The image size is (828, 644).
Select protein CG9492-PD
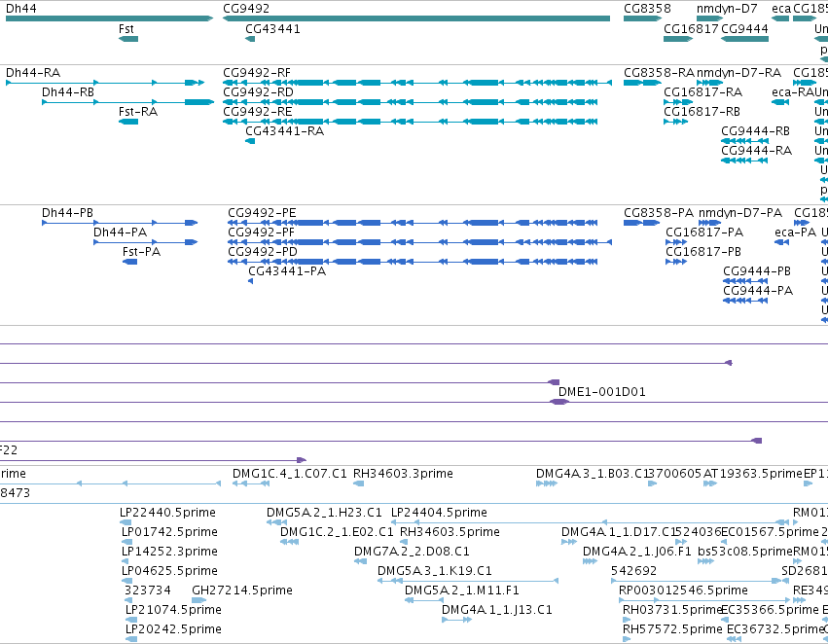coord(413,262)
